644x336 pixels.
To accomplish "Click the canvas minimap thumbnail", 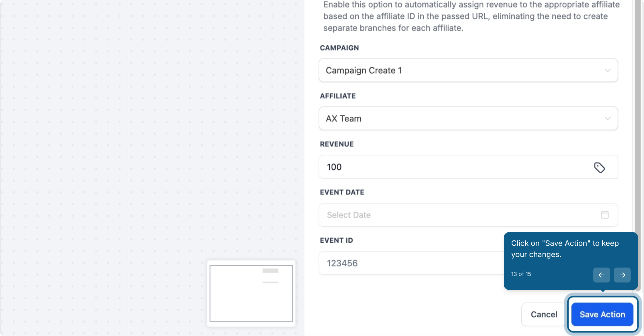I will (251, 293).
